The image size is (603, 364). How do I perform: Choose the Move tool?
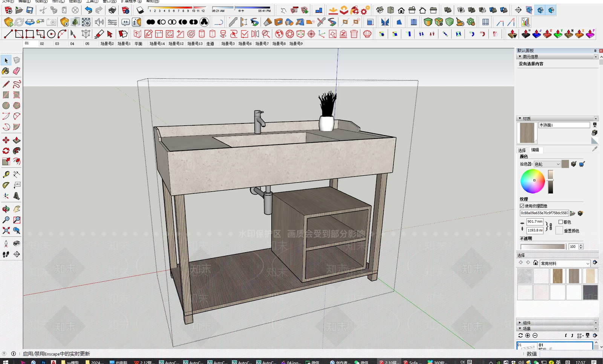(x=6, y=140)
